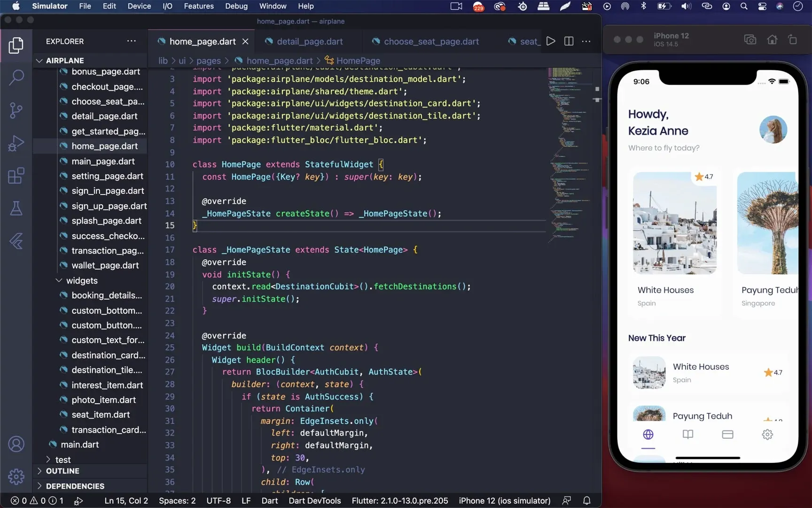Open the Features menu in menu bar
This screenshot has height=508, width=812.
199,6
